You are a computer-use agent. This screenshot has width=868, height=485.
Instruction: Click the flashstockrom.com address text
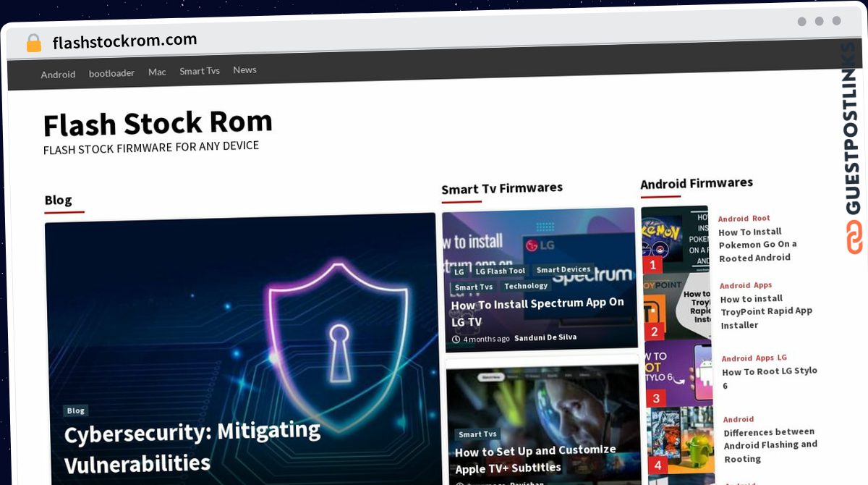click(x=124, y=41)
